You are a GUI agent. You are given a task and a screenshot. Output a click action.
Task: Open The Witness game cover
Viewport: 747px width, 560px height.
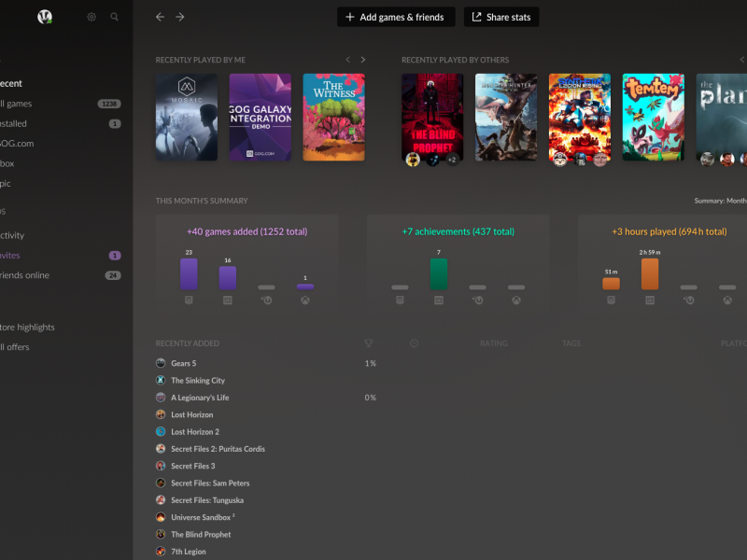pos(334,118)
